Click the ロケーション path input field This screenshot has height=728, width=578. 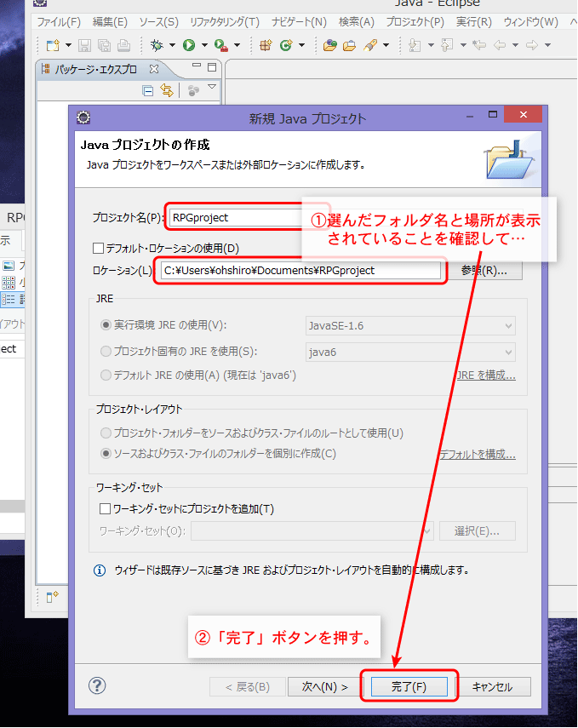click(300, 270)
